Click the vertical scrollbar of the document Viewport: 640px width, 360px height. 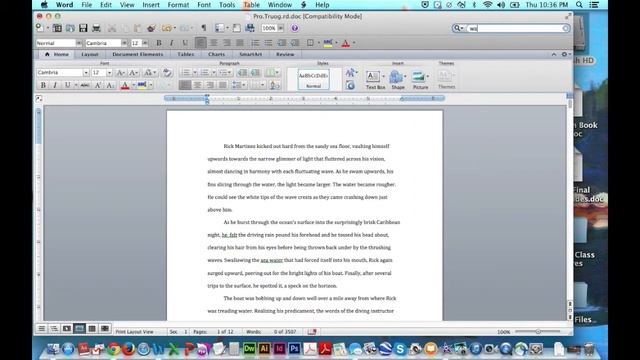[570, 204]
